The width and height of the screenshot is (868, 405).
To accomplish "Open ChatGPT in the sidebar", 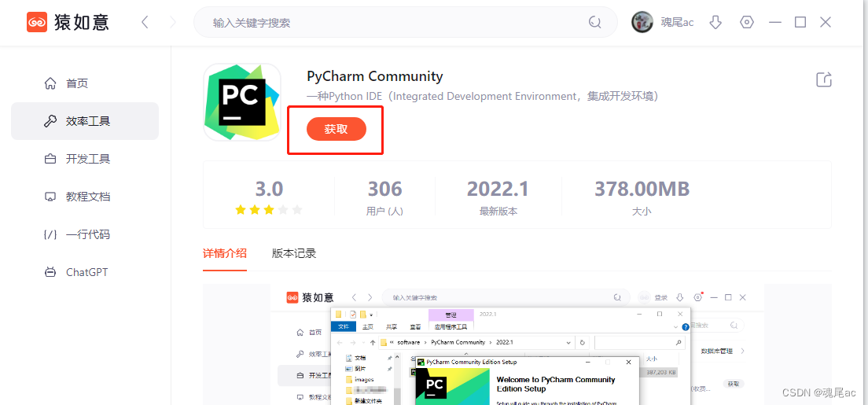I will 85,272.
